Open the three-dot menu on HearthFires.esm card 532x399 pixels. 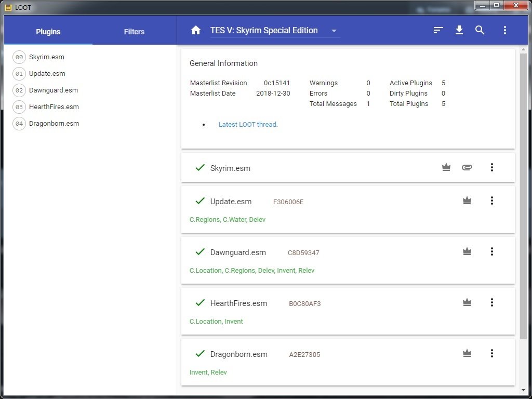coord(491,302)
